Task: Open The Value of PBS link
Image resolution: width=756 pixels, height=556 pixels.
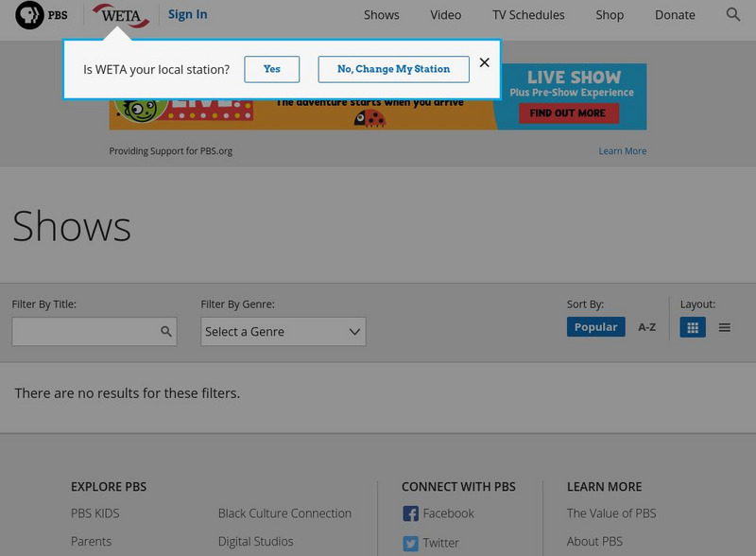Action: pos(611,513)
